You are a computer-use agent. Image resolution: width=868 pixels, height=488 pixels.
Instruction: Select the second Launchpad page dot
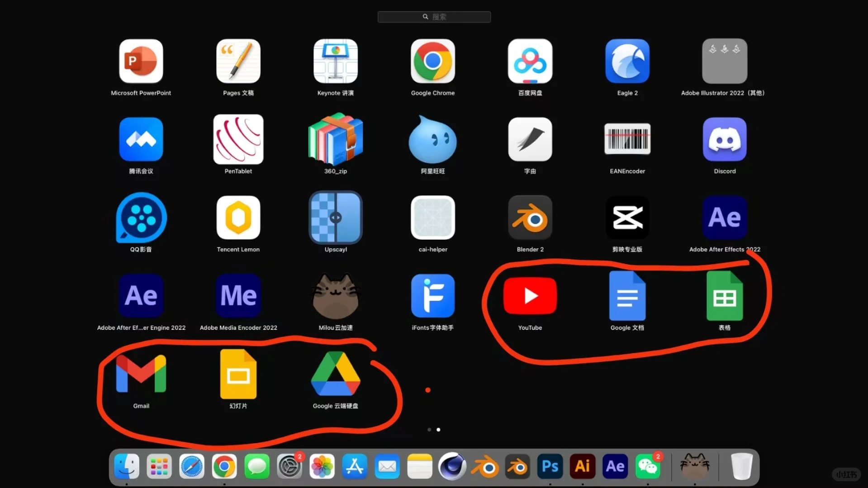438,430
